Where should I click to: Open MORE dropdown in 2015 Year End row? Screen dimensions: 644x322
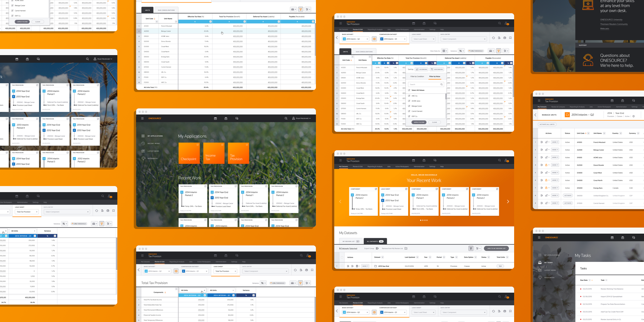(x=365, y=266)
